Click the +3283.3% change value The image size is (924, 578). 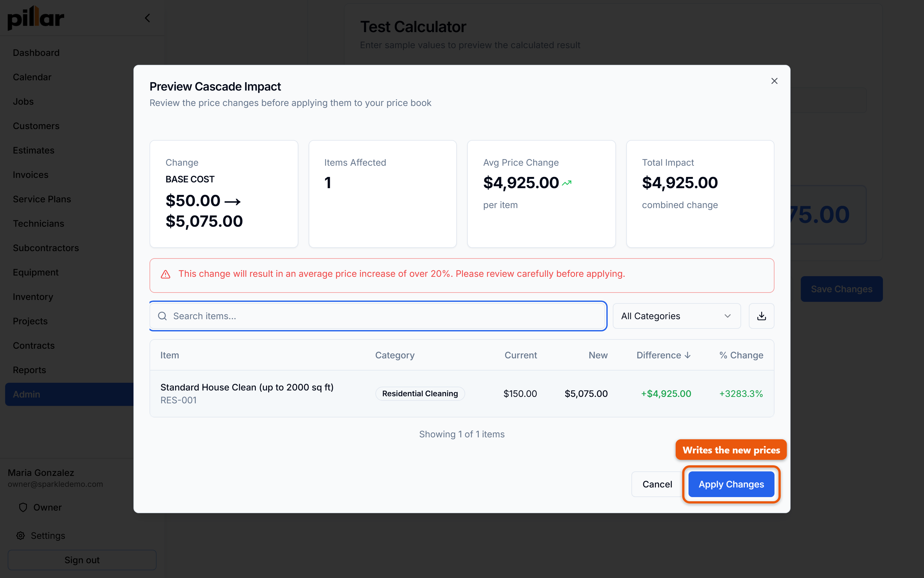[x=741, y=393]
